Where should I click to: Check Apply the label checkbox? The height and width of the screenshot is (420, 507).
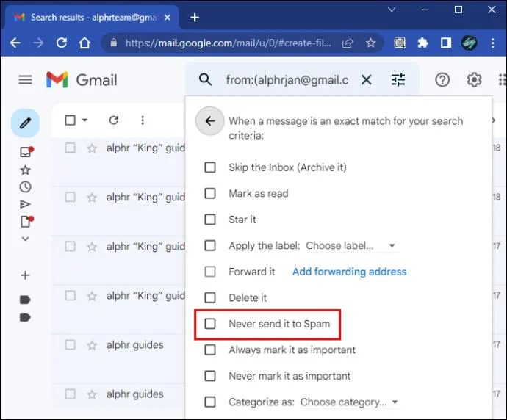(x=210, y=245)
